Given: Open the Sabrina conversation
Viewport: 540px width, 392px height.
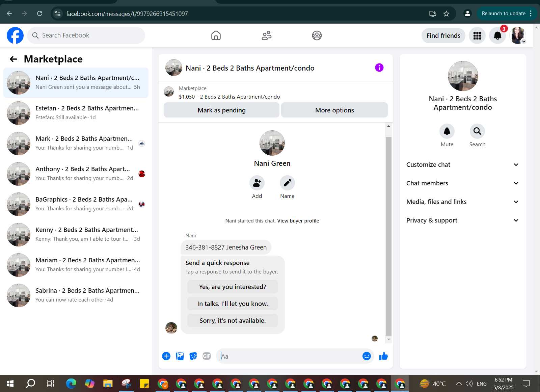Looking at the screenshot, I should pos(76,295).
